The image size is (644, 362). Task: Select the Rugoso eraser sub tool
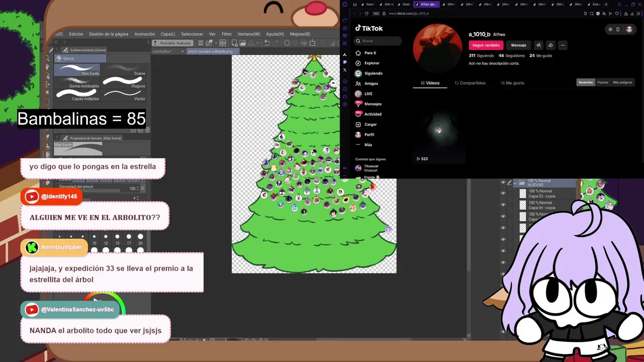click(124, 82)
